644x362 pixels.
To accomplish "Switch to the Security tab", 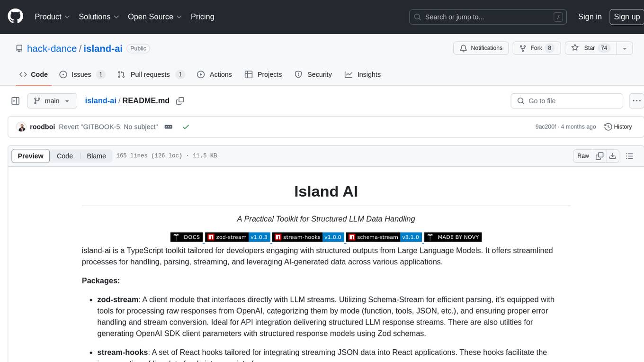I will click(x=313, y=74).
